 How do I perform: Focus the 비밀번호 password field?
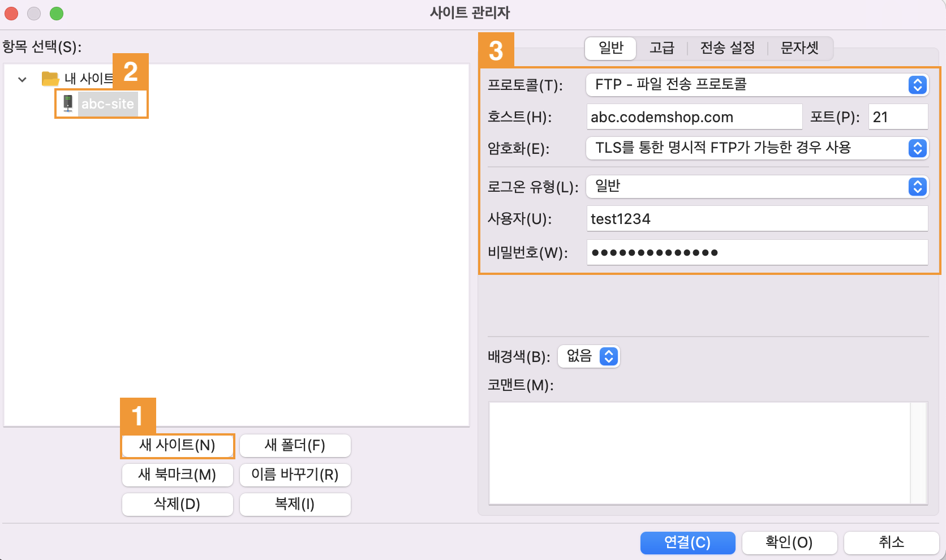click(756, 253)
